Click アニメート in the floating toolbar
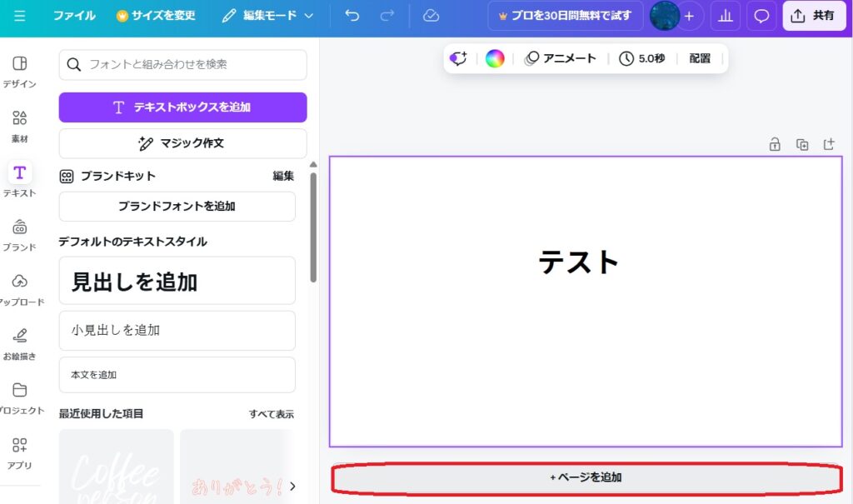The image size is (853, 504). pos(561,58)
